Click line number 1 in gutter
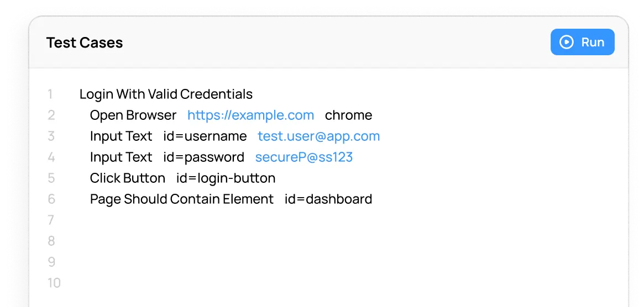This screenshot has height=307, width=644. (x=50, y=94)
